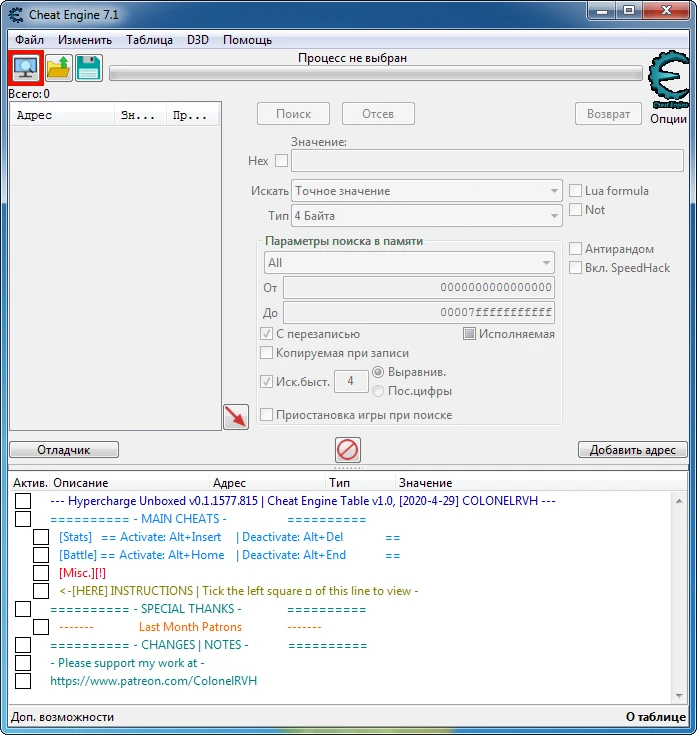
Task: Click the Cheat Engine logo settings icon
Action: [668, 80]
